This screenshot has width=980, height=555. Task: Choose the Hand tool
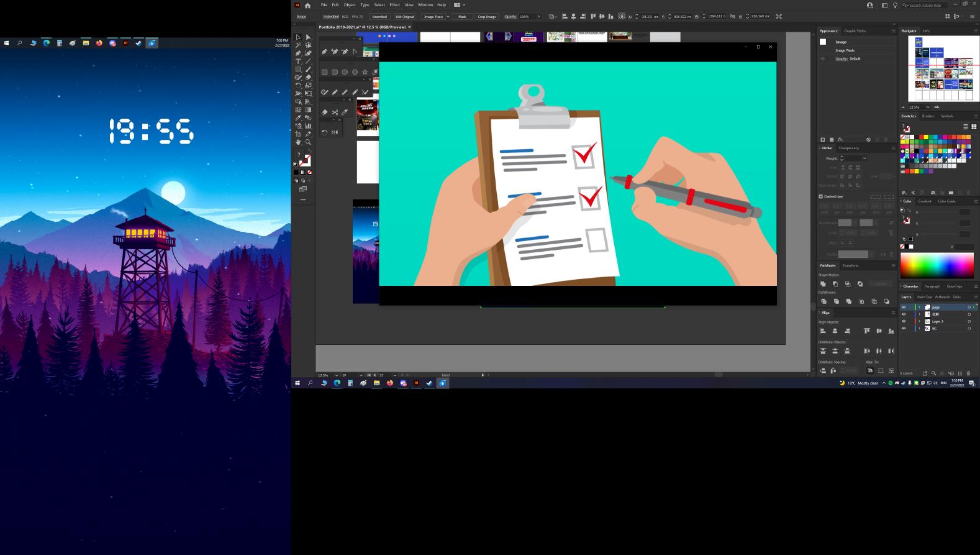coord(298,142)
